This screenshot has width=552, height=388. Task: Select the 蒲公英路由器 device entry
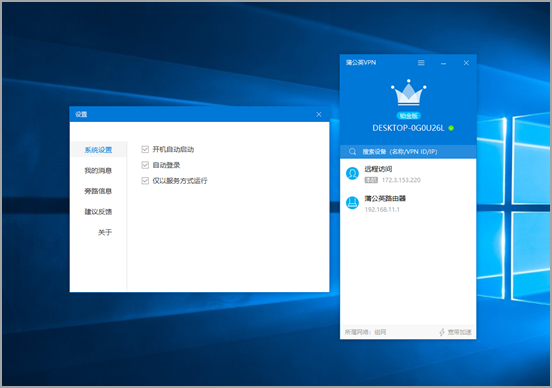point(408,203)
